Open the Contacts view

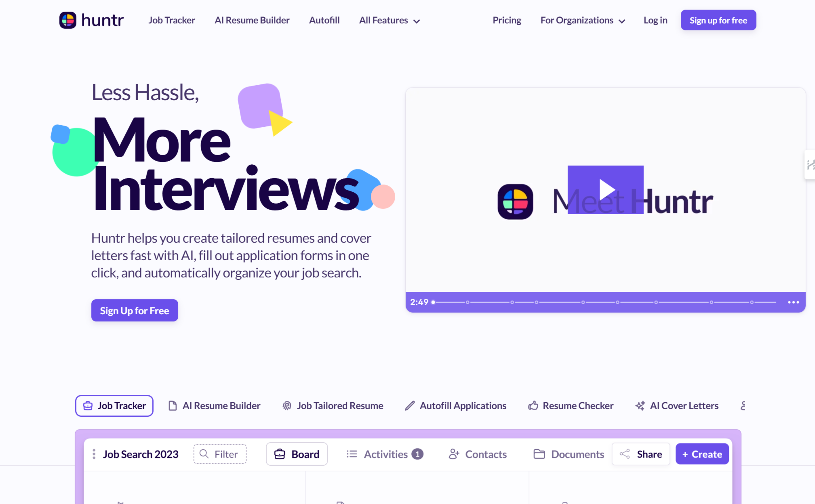478,454
